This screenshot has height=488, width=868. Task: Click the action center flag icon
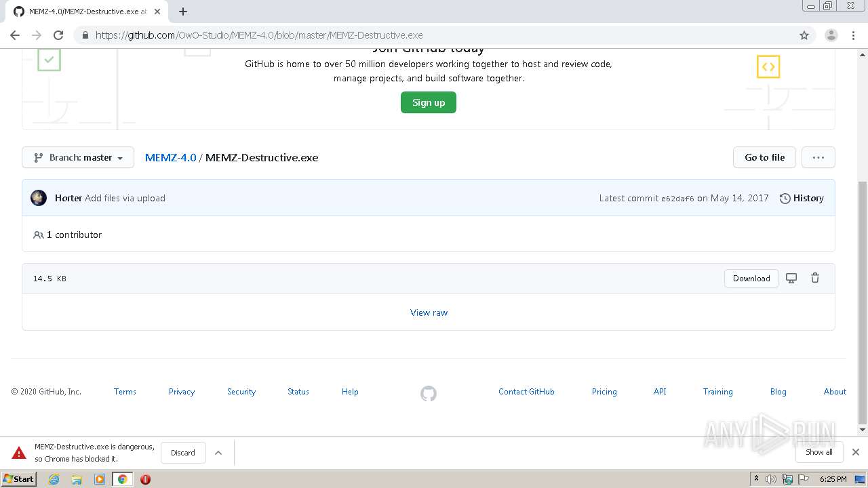[x=804, y=479]
